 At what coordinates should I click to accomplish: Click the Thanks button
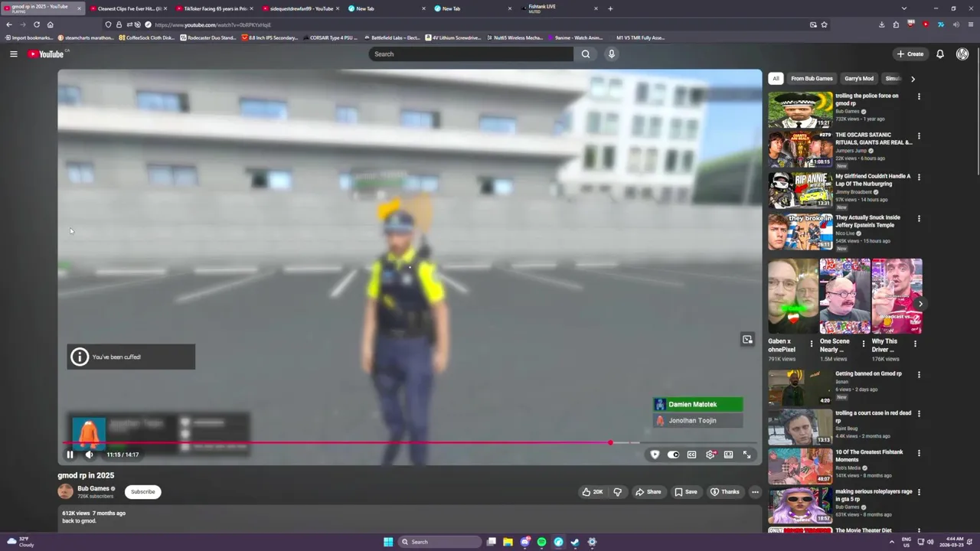[x=724, y=492]
